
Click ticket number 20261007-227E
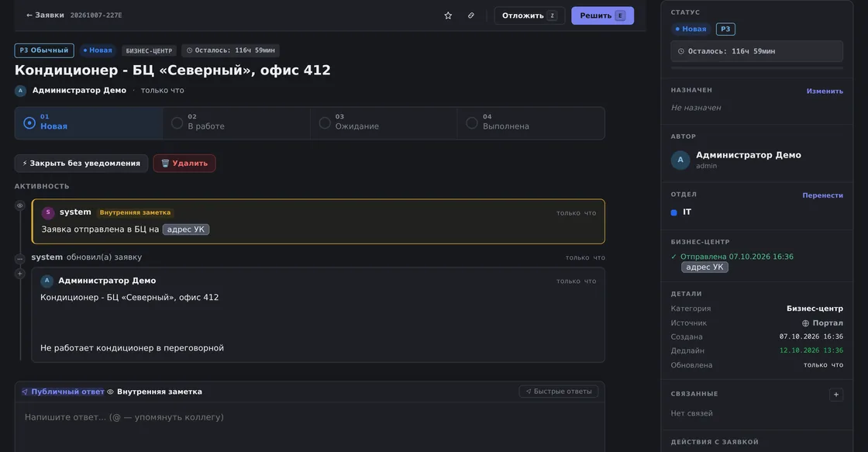[96, 16]
